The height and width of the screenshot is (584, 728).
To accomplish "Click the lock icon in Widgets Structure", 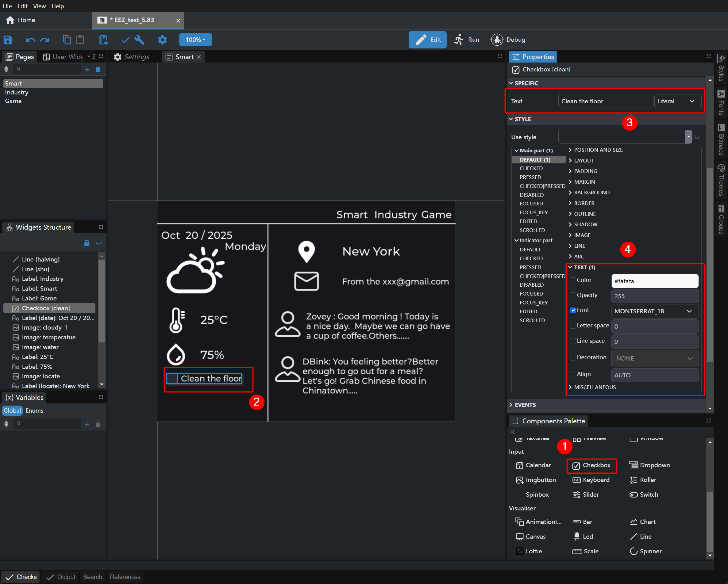I will (87, 243).
